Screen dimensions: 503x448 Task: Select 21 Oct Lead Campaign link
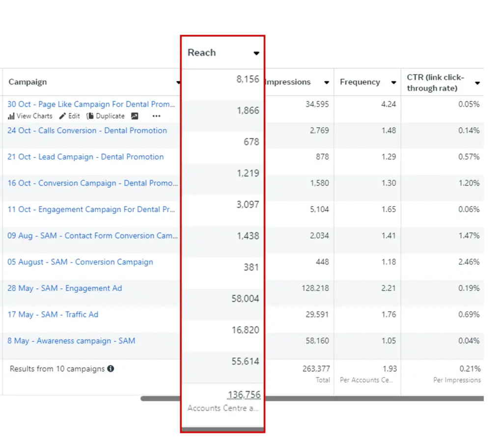pyautogui.click(x=85, y=157)
